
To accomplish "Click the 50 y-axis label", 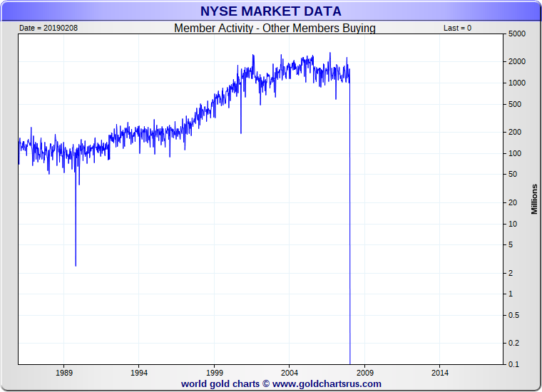I will tap(513, 174).
